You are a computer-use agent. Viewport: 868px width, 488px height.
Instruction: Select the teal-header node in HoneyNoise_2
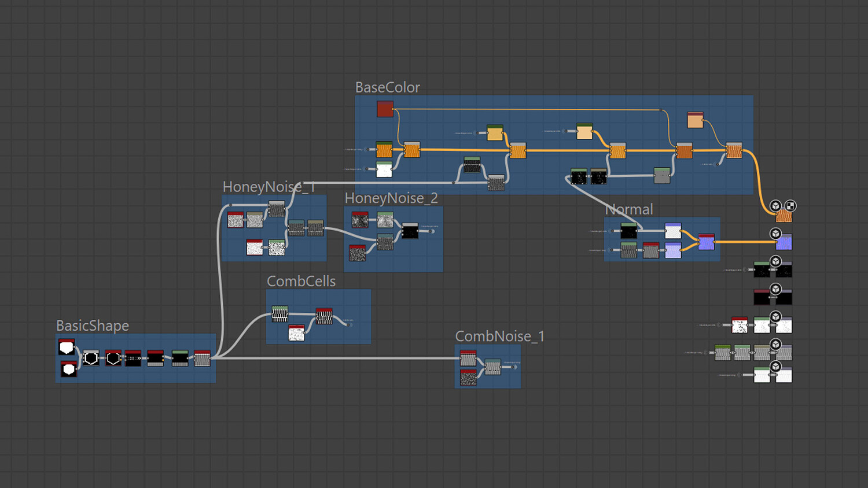(385, 242)
